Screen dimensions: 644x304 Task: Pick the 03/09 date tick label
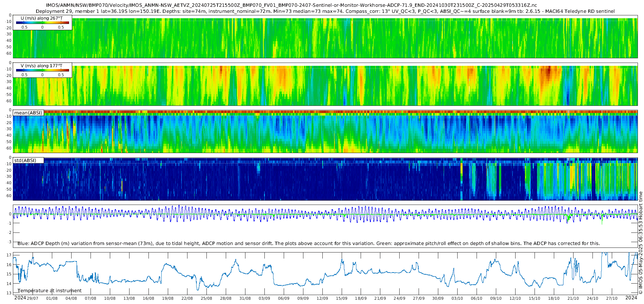264,298
